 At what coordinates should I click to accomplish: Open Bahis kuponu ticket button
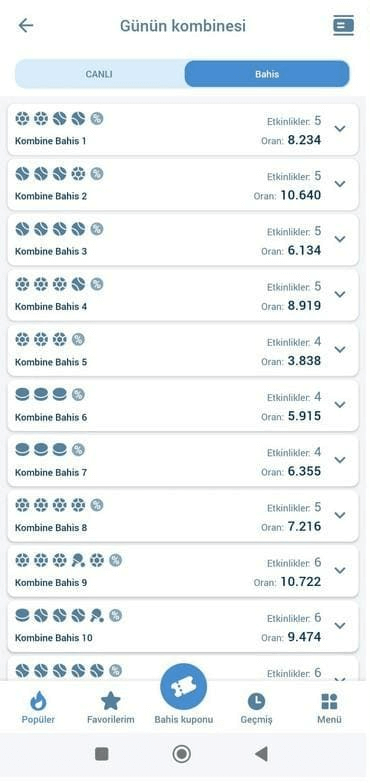coord(183,687)
